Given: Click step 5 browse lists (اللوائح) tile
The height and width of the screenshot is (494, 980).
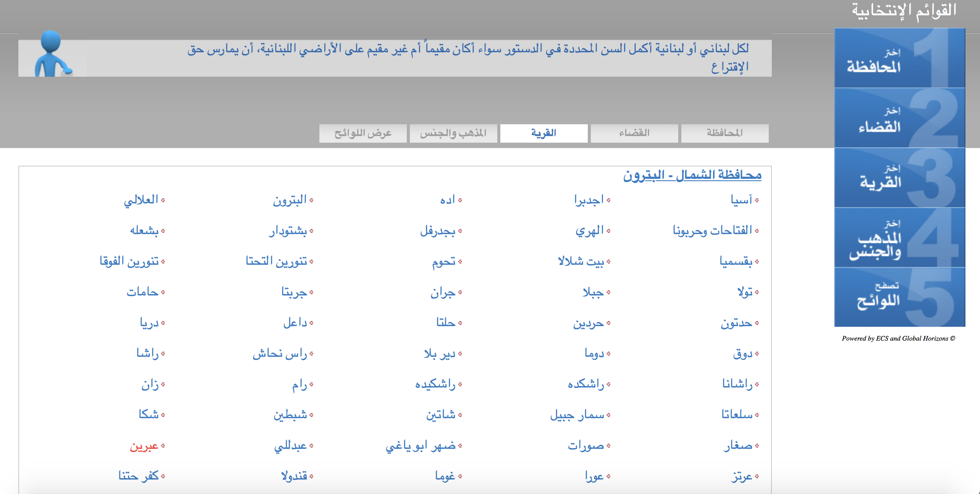Looking at the screenshot, I should 899,297.
